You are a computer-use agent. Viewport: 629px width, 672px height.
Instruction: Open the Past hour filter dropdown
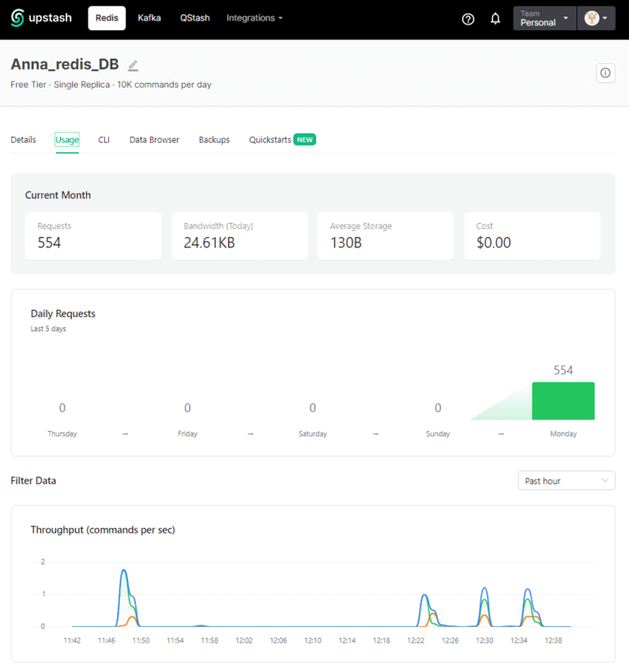pyautogui.click(x=566, y=481)
